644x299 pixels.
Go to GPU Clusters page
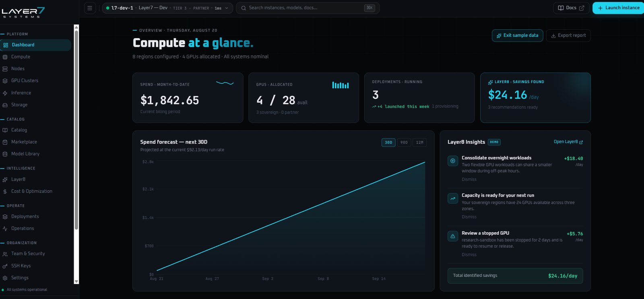(x=35, y=81)
